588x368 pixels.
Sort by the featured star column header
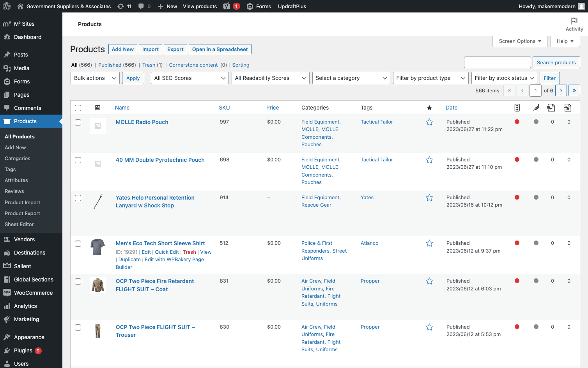point(429,108)
